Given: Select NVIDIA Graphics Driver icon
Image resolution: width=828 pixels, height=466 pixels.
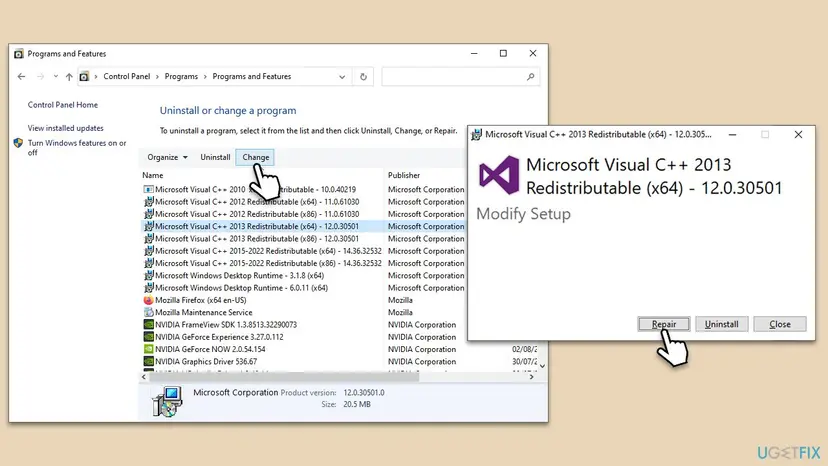Looking at the screenshot, I should click(148, 361).
